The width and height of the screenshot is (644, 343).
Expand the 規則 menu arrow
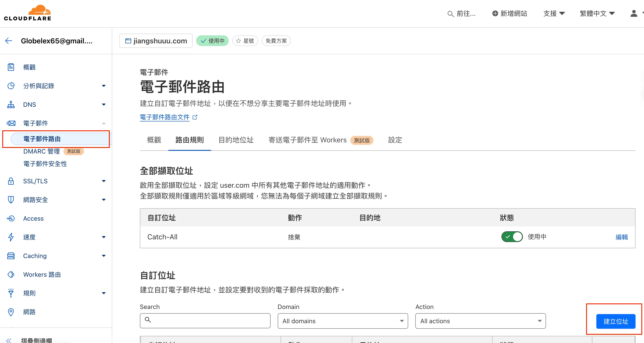click(x=104, y=293)
